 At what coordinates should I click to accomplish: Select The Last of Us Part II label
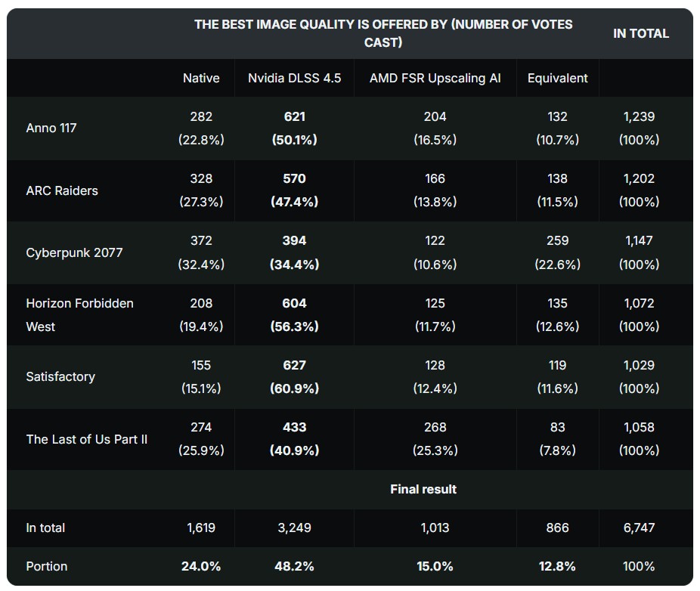(86, 439)
